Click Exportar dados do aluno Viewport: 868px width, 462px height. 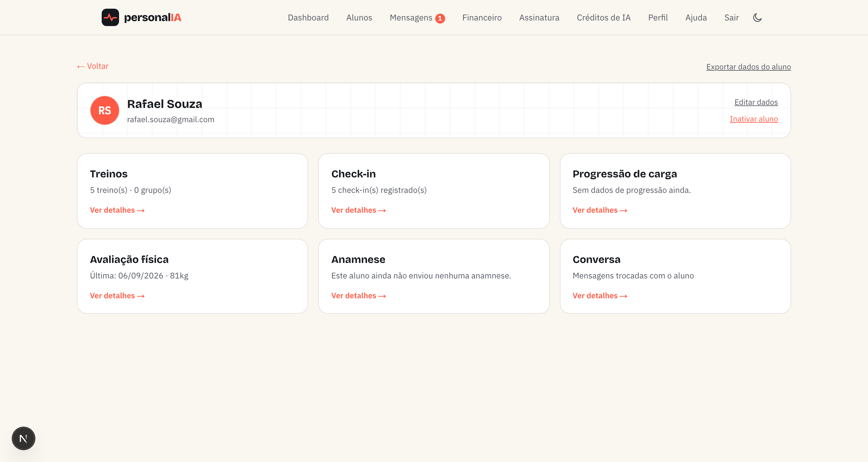click(x=748, y=67)
